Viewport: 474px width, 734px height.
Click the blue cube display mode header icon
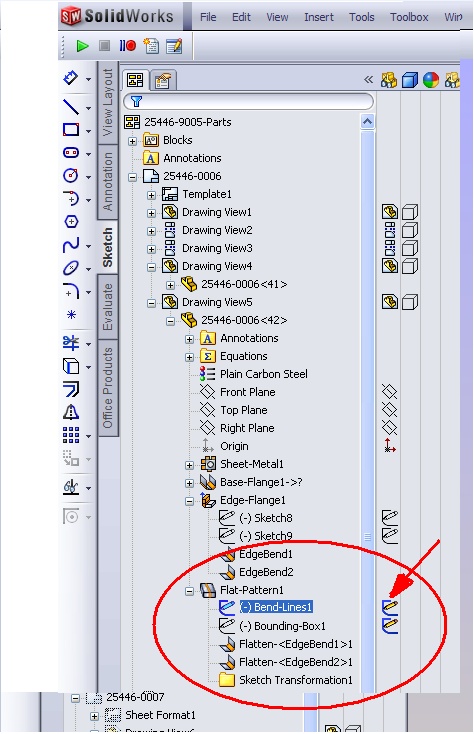410,80
